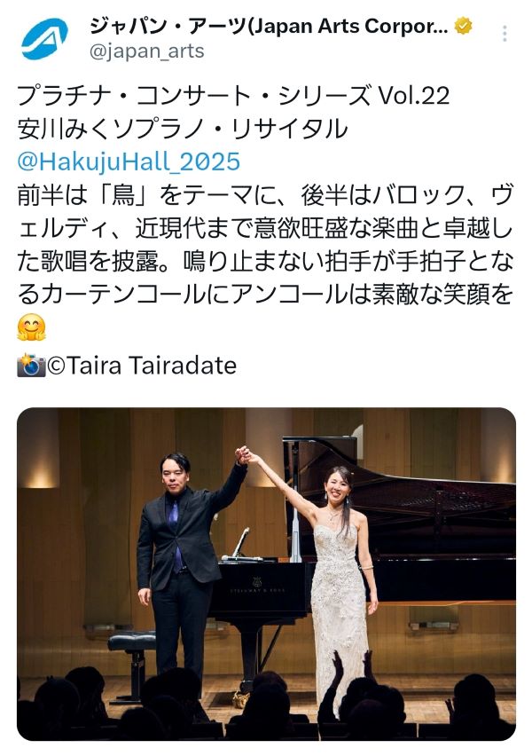
Task: Open the @japan_arts handle
Action: click(147, 51)
